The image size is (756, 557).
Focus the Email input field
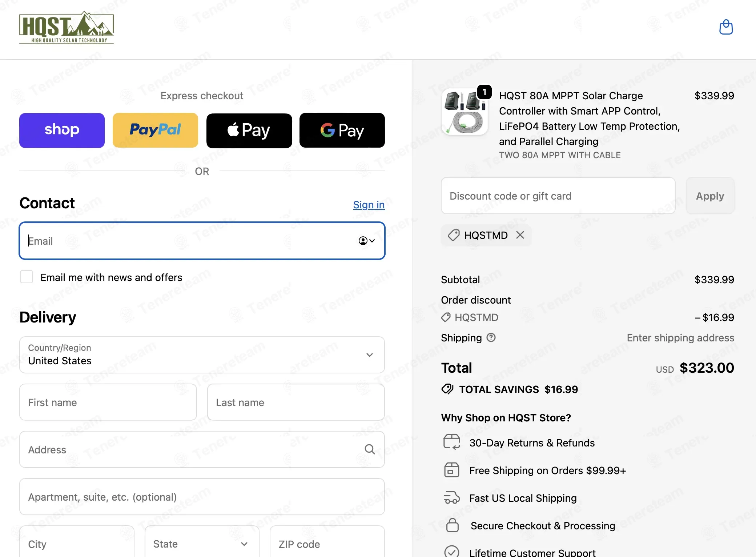pos(202,241)
